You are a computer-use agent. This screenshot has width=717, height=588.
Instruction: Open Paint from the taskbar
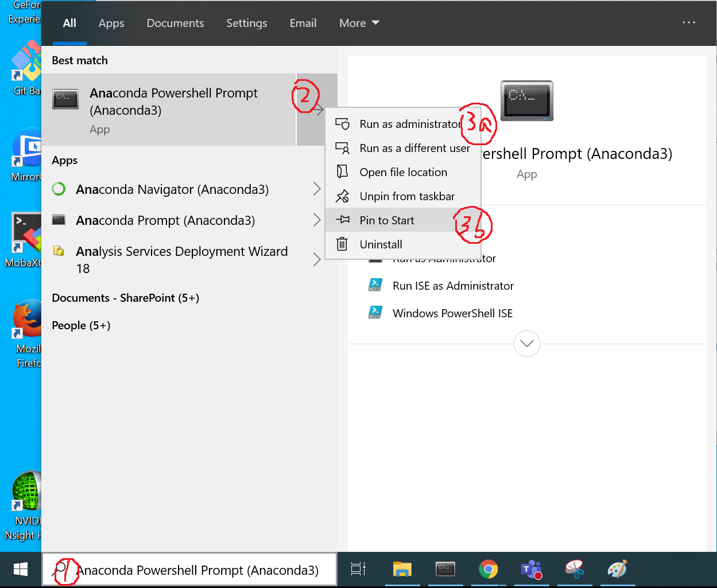point(618,569)
